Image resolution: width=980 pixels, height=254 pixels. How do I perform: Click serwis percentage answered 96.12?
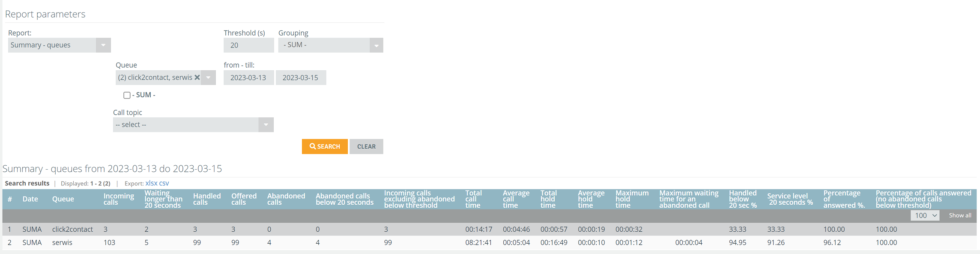click(x=832, y=242)
